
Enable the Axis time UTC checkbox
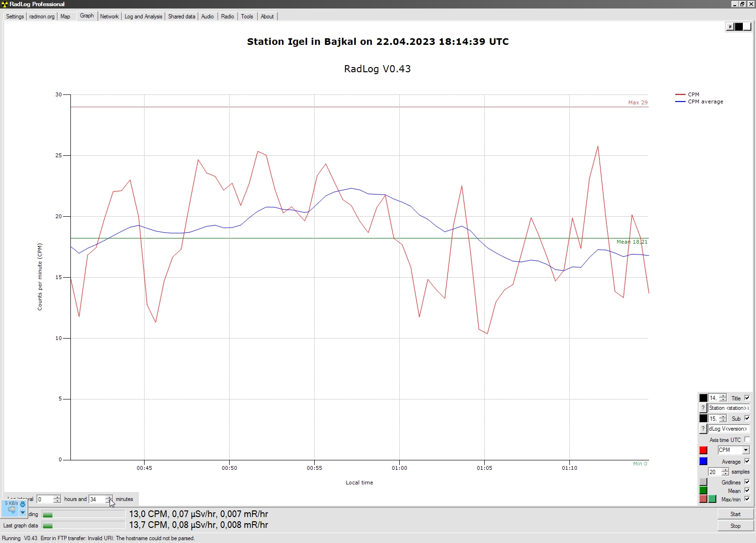coord(747,440)
